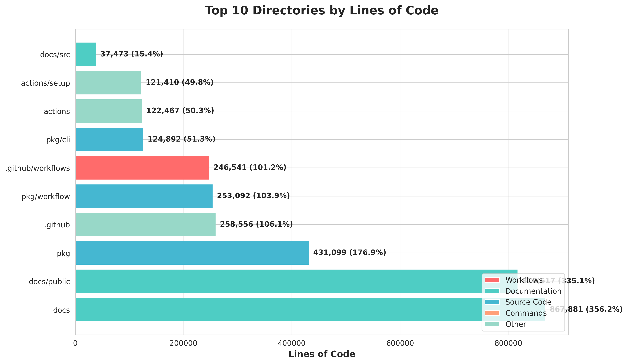Screen dimensions: 628x364
Task: Click the Documentation legend color swatch
Action: (492, 291)
